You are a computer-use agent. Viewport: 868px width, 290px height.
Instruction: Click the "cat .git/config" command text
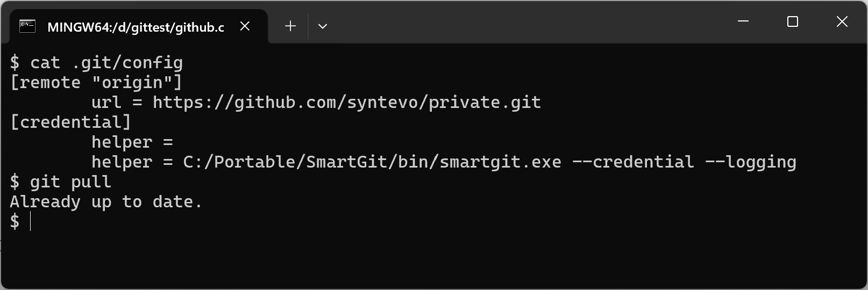(106, 63)
